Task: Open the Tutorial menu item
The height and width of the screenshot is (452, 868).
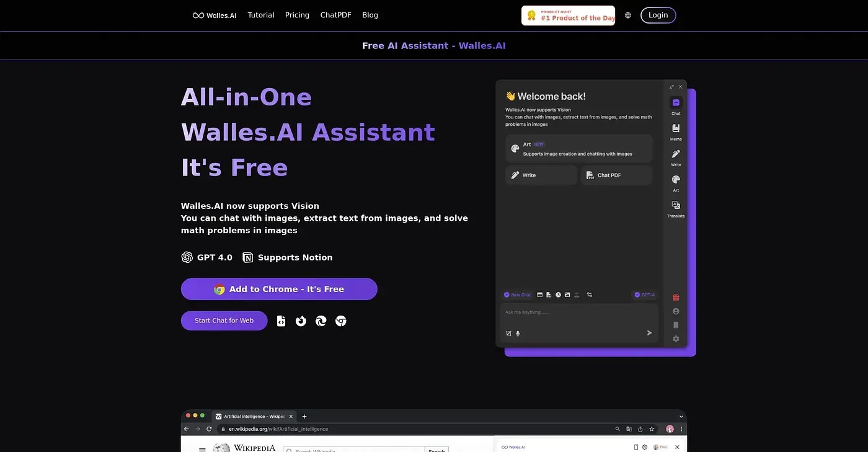Action: tap(261, 15)
